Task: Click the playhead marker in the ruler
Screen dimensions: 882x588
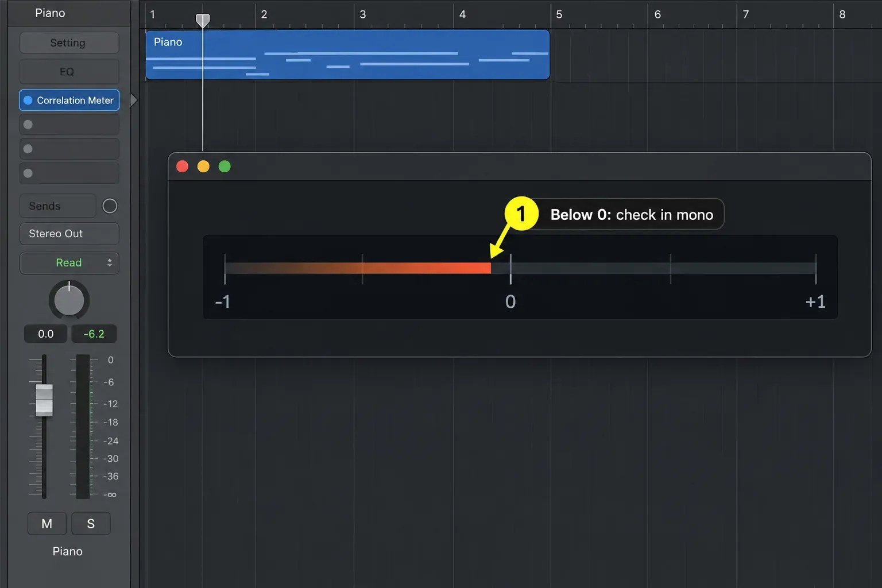Action: [203, 21]
